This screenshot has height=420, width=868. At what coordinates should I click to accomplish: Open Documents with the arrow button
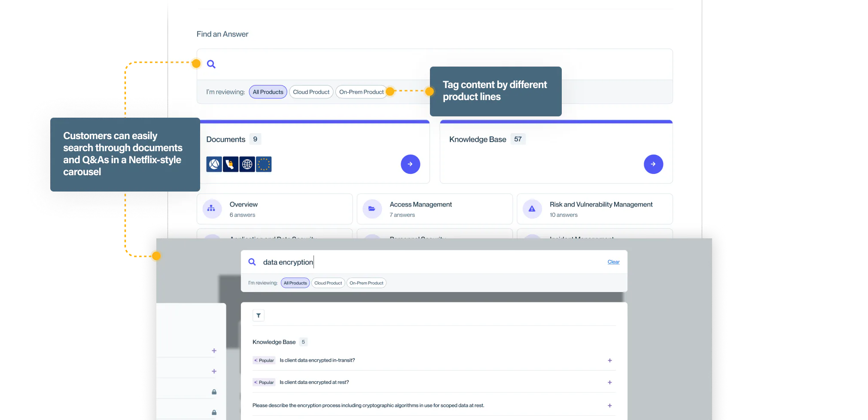(x=410, y=164)
